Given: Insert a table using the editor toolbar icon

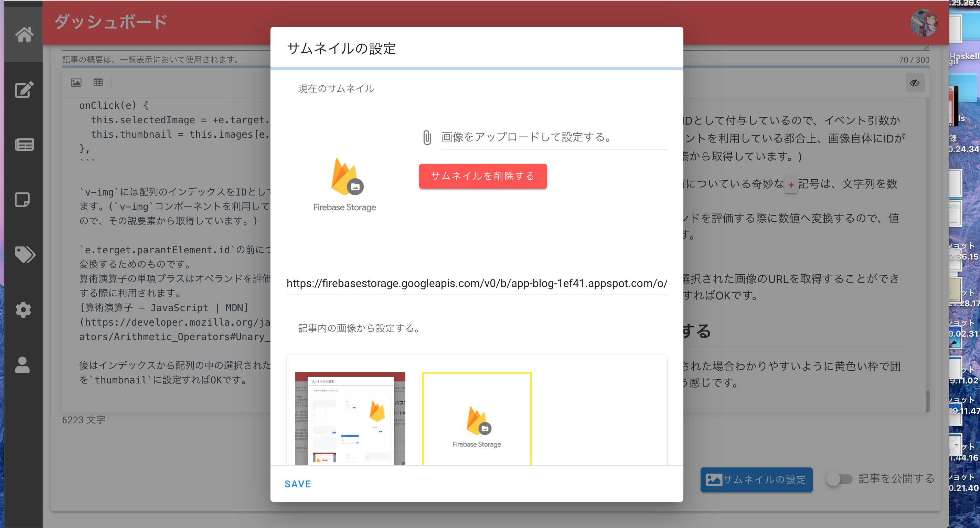Looking at the screenshot, I should [98, 82].
